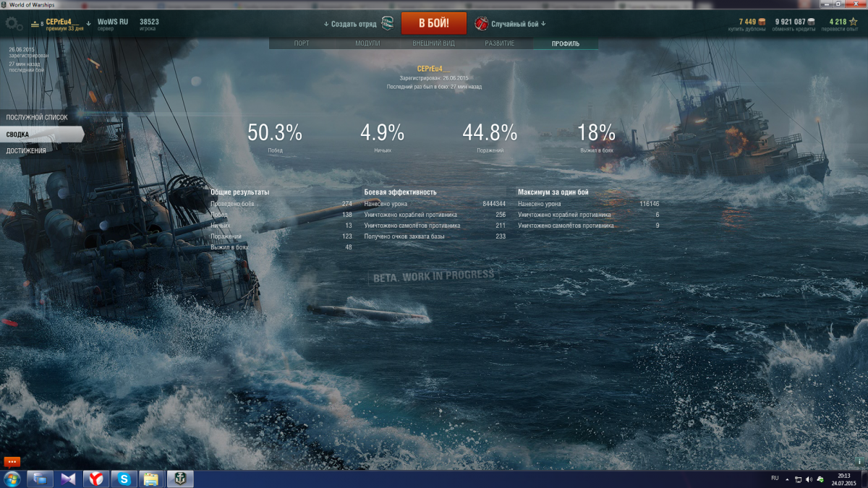
Task: Open the Создать отряд dropdown
Action: 350,24
